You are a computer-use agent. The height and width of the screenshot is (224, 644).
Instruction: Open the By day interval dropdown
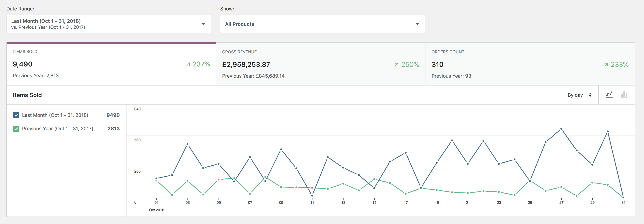click(x=579, y=95)
